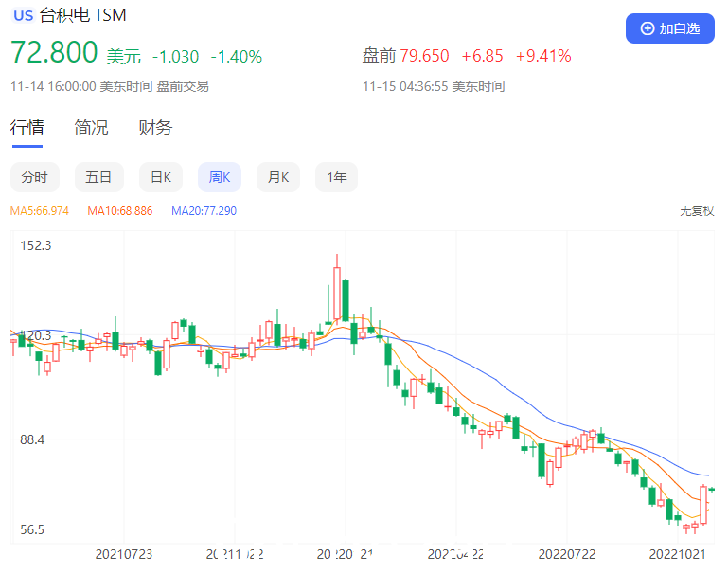Click the tallest red candlestick at the chart peak
Screen dimensions: 728x574
pyautogui.click(x=337, y=293)
